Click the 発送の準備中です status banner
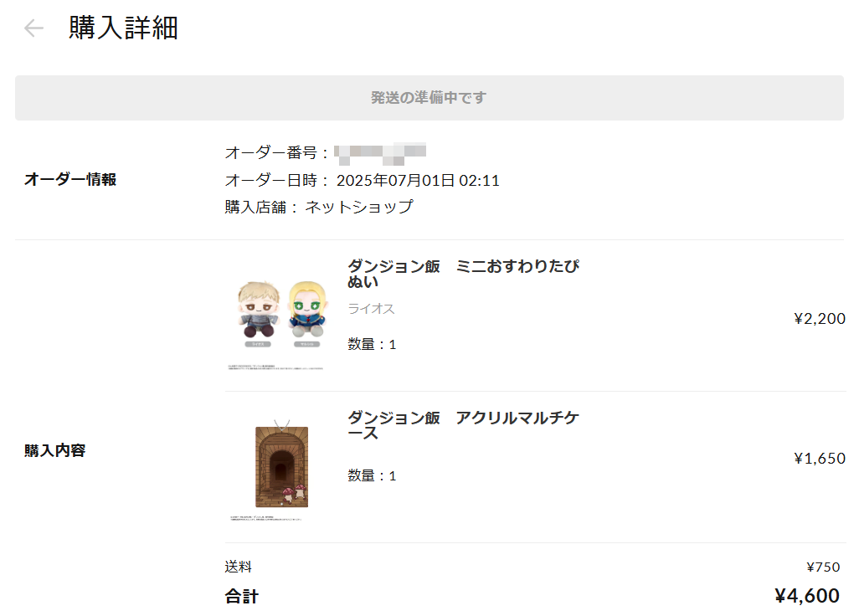 pyautogui.click(x=429, y=97)
